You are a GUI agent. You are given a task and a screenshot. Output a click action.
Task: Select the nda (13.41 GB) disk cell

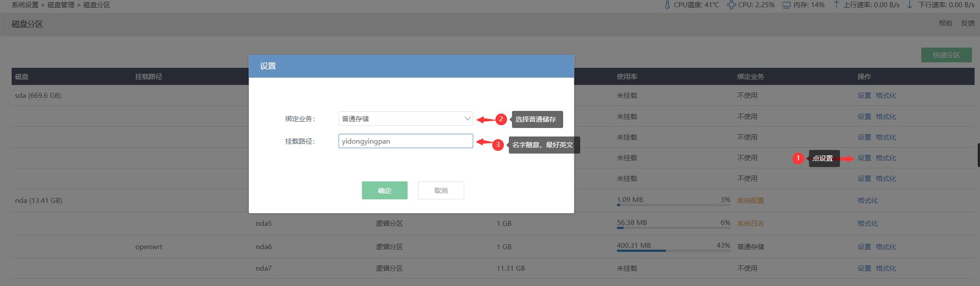39,201
